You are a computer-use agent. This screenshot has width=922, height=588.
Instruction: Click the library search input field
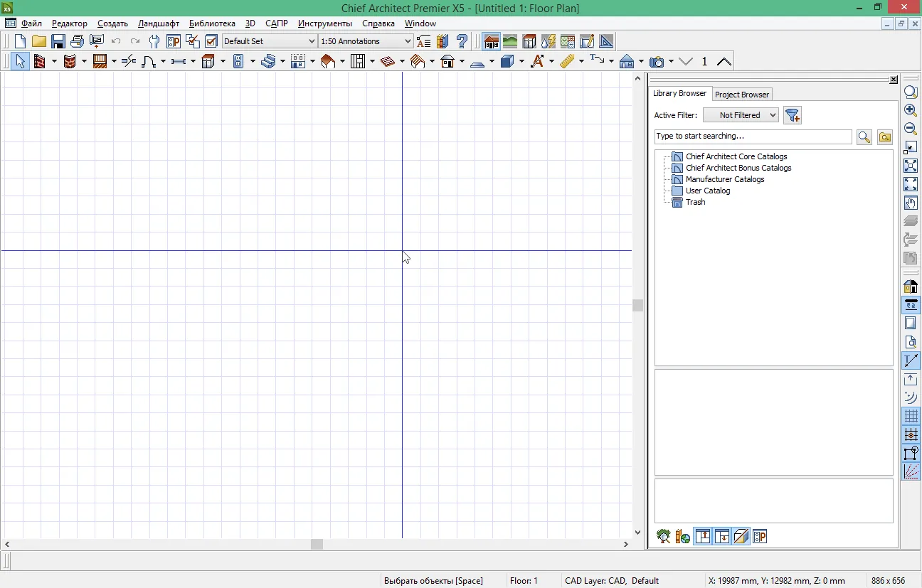753,137
